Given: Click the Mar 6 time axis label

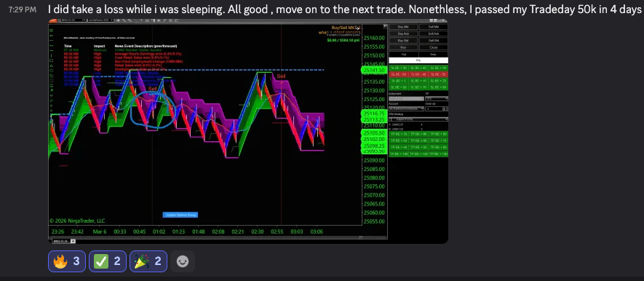Looking at the screenshot, I should 100,231.
